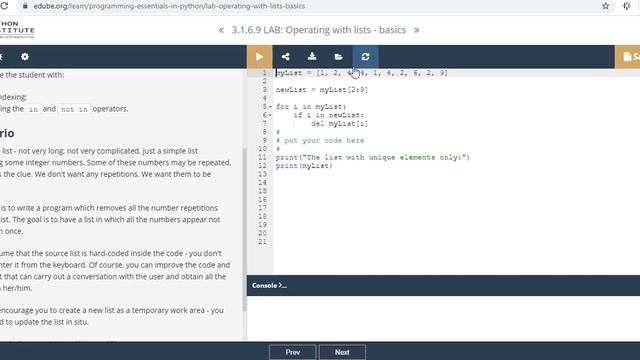Click the download code icon

[x=312, y=56]
